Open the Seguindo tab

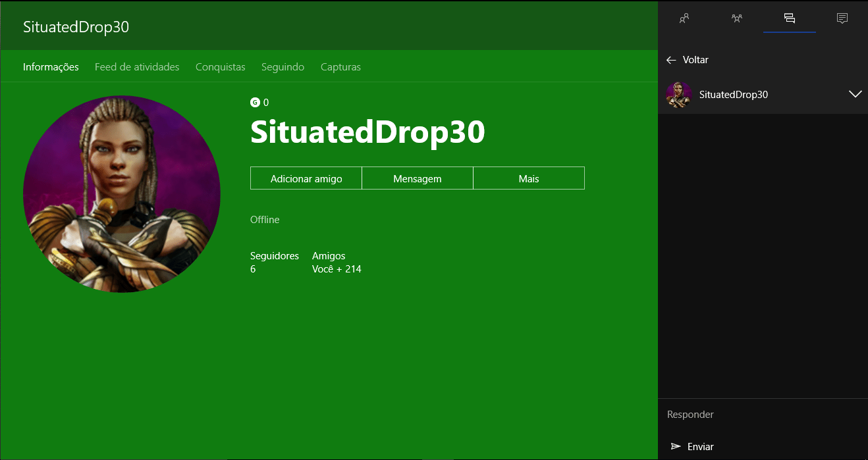coord(283,66)
